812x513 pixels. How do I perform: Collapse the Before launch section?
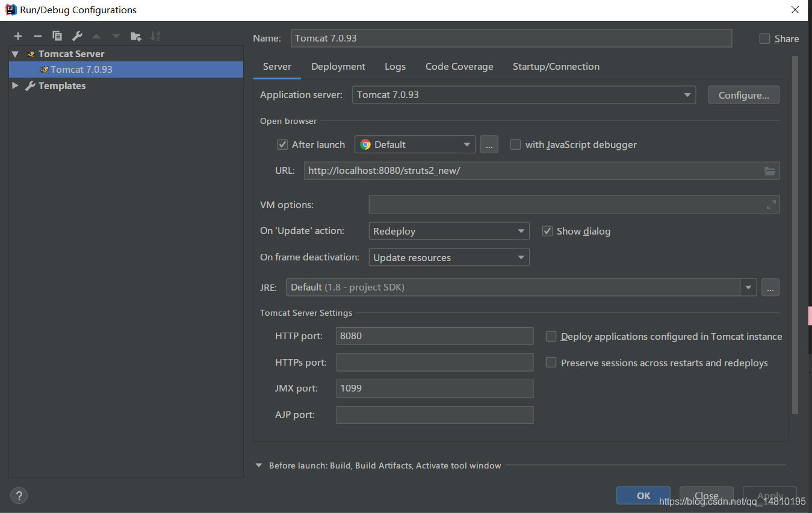pyautogui.click(x=259, y=465)
